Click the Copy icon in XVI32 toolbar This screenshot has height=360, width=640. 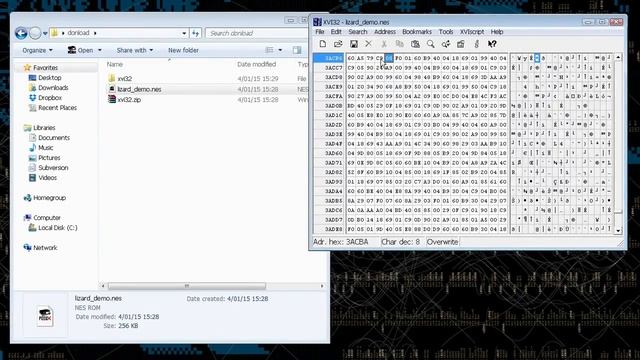[400, 44]
